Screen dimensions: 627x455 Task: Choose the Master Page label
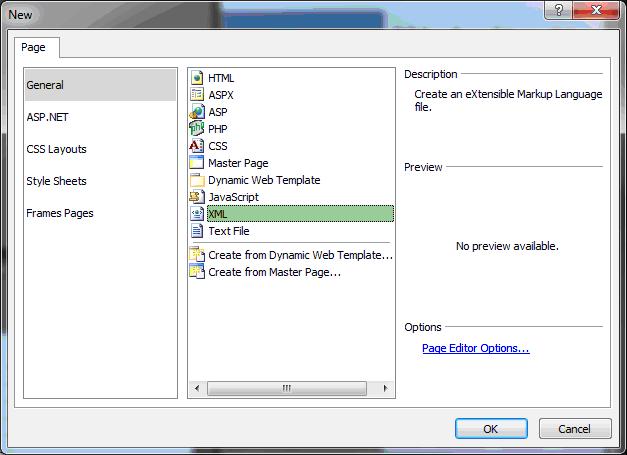click(238, 163)
